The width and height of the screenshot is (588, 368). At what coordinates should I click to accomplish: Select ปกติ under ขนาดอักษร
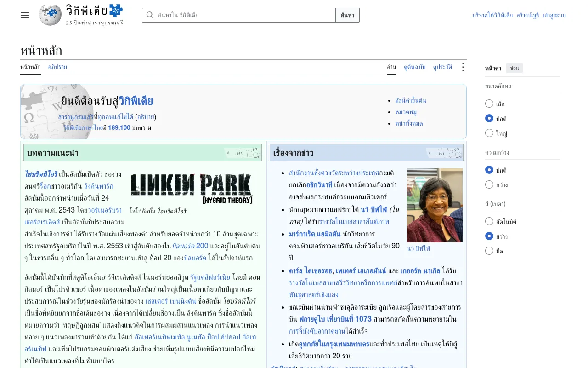[489, 118]
